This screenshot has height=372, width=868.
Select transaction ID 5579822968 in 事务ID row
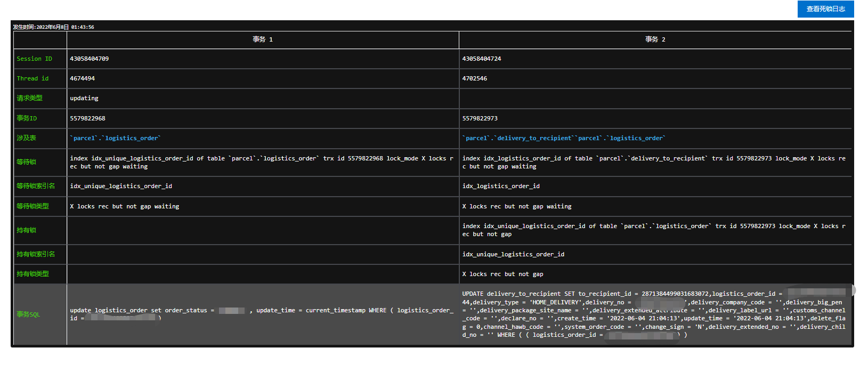click(x=88, y=118)
